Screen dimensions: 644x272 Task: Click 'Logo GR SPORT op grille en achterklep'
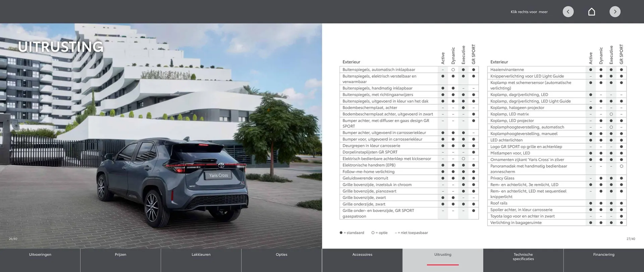tap(526, 147)
